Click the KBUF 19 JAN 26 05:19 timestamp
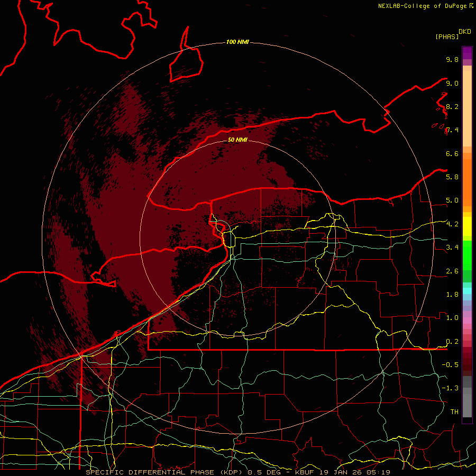The width and height of the screenshot is (476, 476). pyautogui.click(x=342, y=472)
